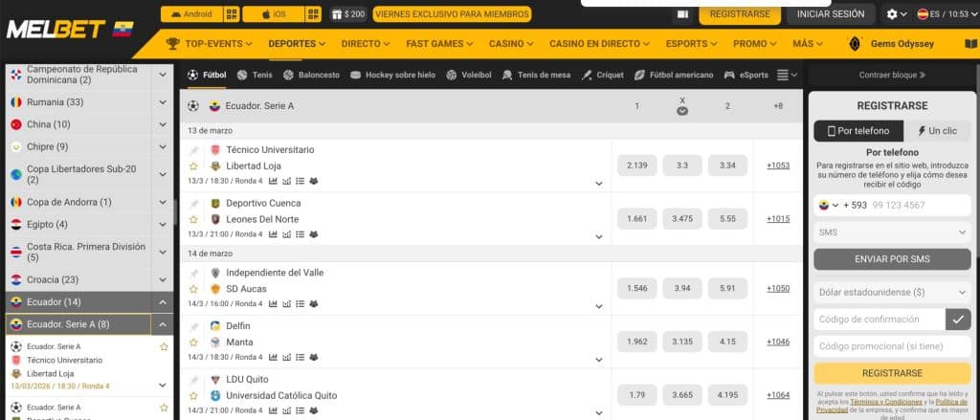This screenshot has height=420, width=980.
Task: Select odds 2.139 for Técnico Universitario
Action: point(636,166)
